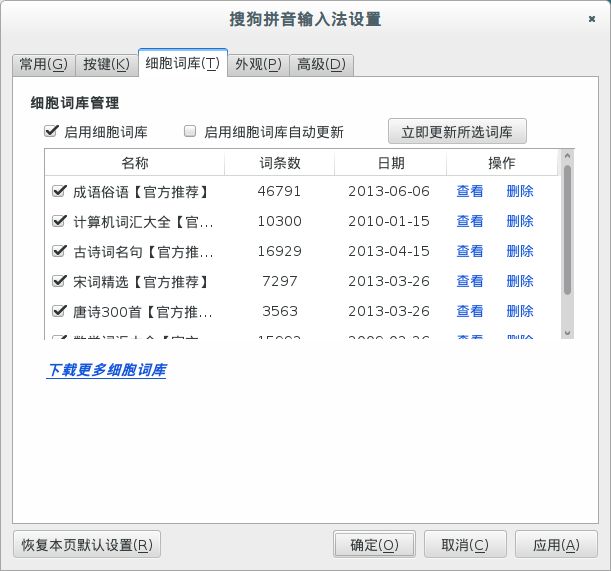Switch to the 常用(G) tab
611x571 pixels.
(44, 64)
